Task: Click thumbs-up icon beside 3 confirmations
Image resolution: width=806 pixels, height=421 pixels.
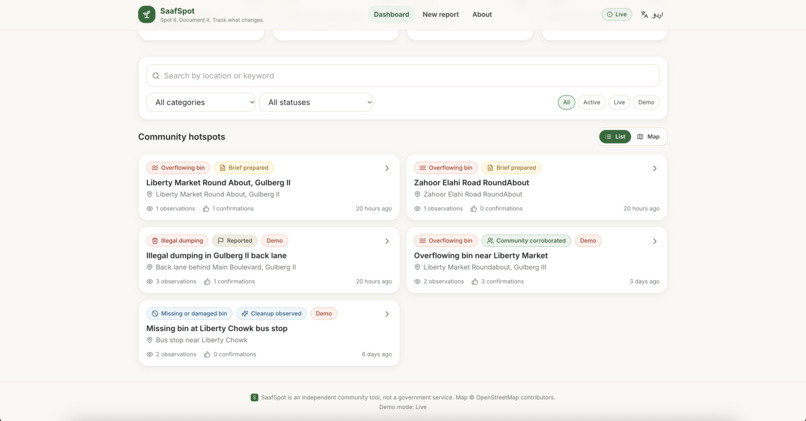Action: pos(475,282)
